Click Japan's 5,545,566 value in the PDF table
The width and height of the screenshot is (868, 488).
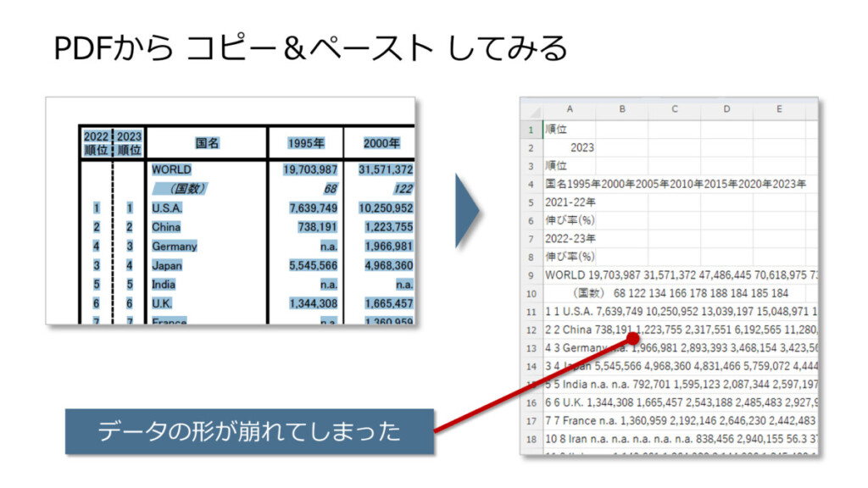[x=313, y=265]
